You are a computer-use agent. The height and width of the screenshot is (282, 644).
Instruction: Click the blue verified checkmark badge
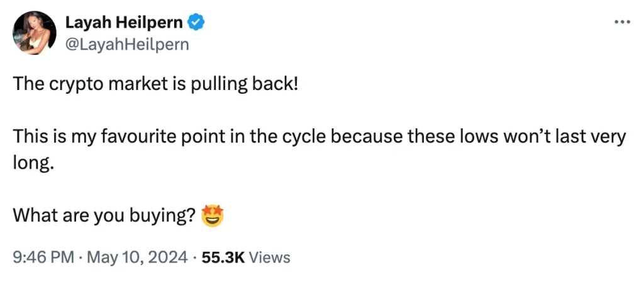click(x=196, y=23)
